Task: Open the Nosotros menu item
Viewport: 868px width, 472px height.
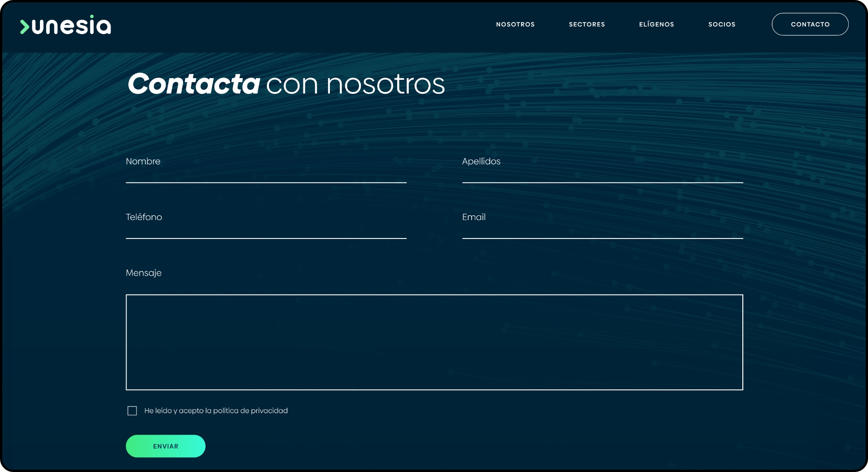Action: point(515,24)
